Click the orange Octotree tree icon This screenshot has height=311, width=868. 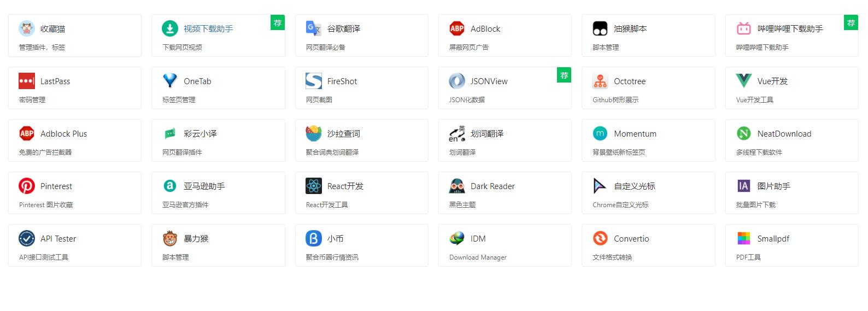point(600,81)
